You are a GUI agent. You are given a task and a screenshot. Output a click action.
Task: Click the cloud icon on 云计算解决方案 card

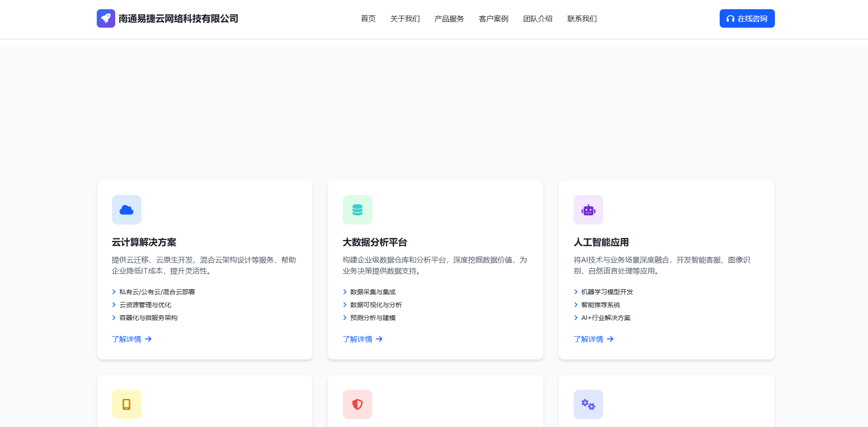click(126, 209)
